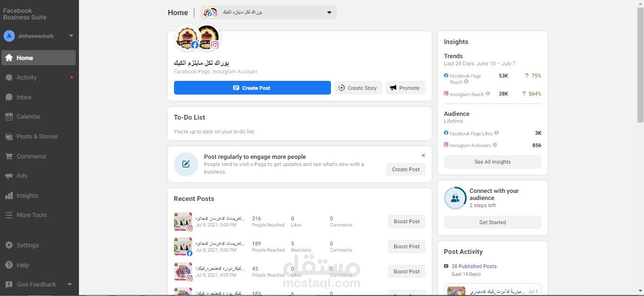Open thumbnail of post reaching 316 people

pyautogui.click(x=183, y=221)
